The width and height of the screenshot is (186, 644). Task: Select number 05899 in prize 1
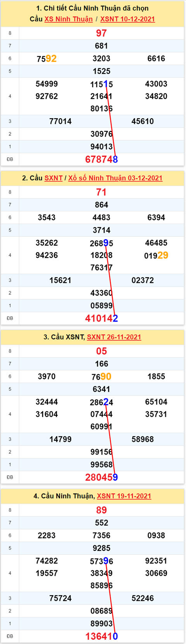pyautogui.click(x=102, y=306)
